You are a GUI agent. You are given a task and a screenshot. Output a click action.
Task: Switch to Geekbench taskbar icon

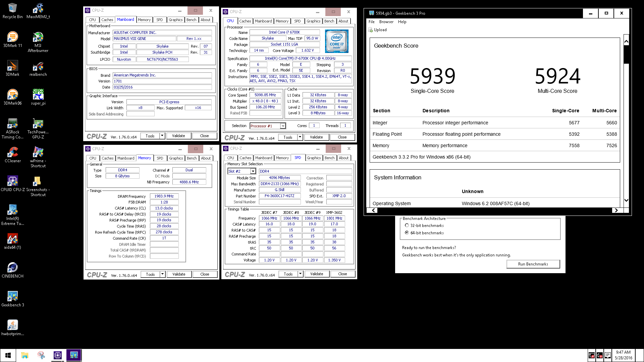tap(74, 355)
